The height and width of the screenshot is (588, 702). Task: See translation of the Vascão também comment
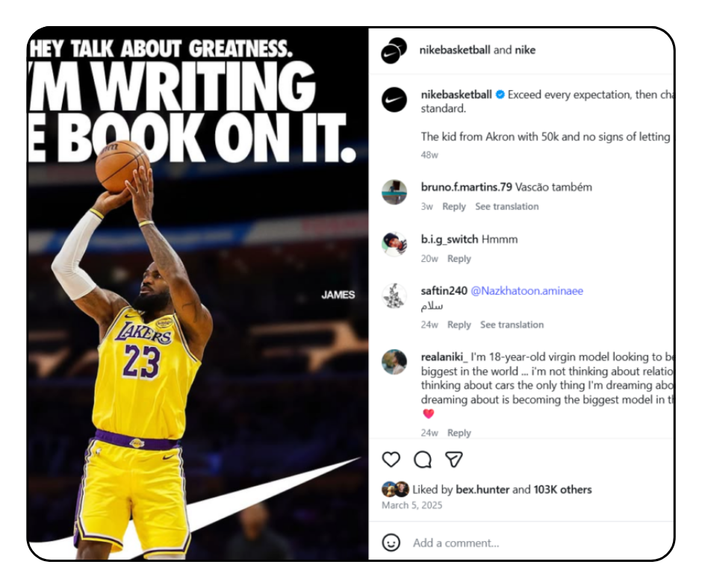(x=507, y=206)
